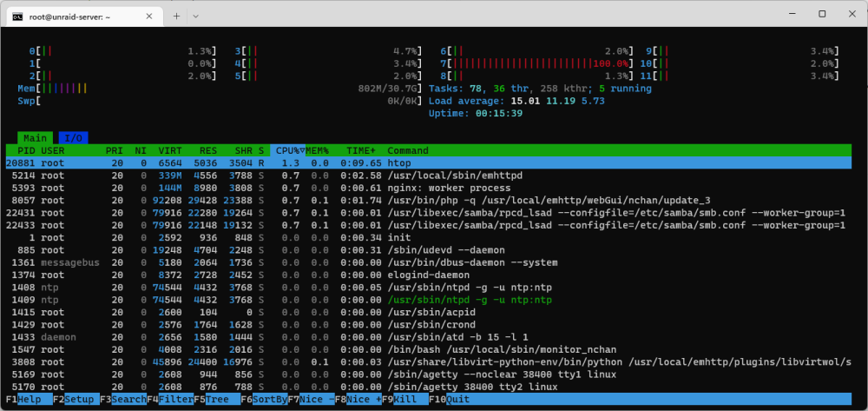Select the agetty tty2 process row
The width and height of the screenshot is (868, 411).
click(x=429, y=388)
